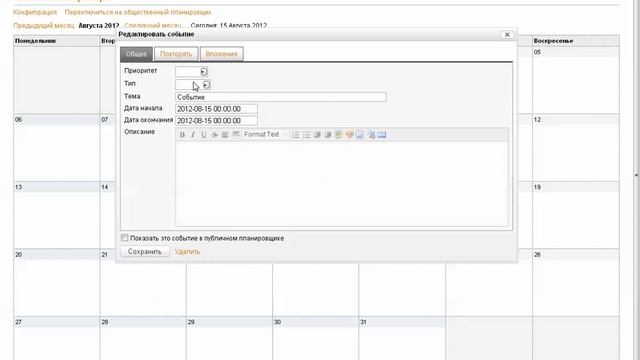Open the Format Text dropdown
The height and width of the screenshot is (360, 640).
266,135
